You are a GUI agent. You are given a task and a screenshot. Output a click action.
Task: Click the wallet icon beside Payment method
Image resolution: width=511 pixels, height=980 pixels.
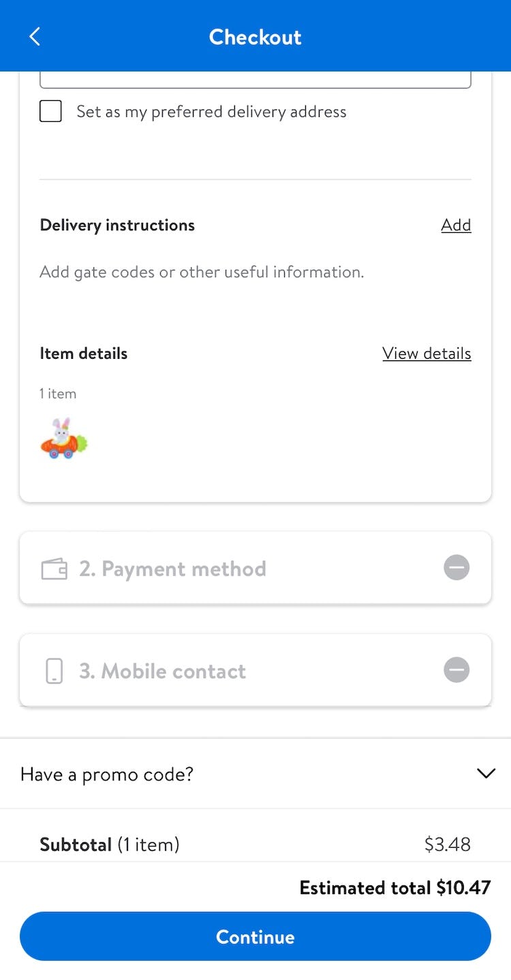55,569
